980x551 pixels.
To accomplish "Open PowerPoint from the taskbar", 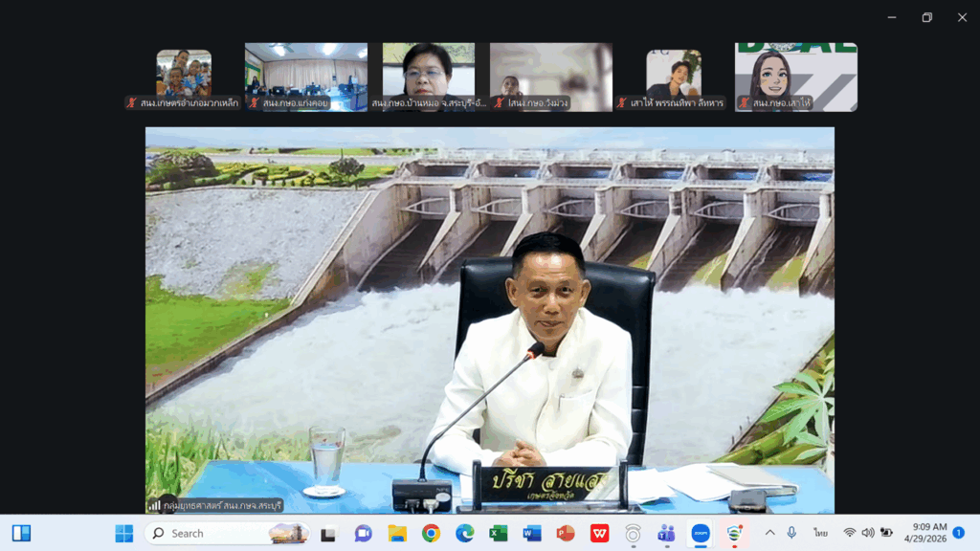I will (x=566, y=534).
